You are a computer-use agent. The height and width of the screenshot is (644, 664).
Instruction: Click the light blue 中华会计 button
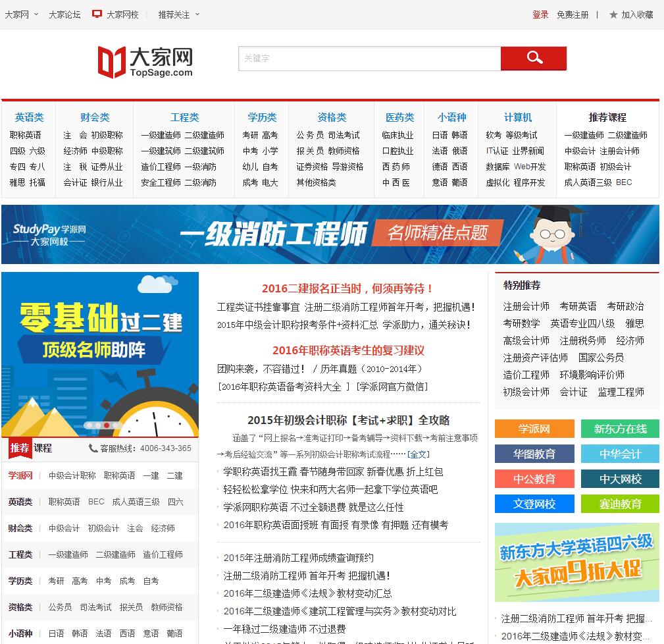point(620,454)
